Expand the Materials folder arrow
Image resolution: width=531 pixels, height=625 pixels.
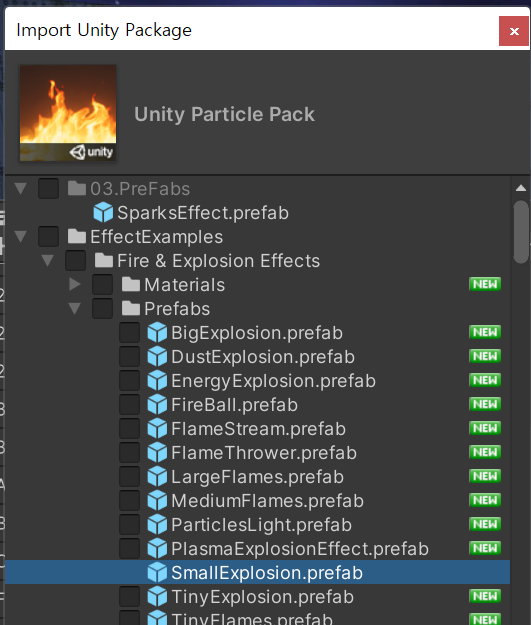(75, 284)
